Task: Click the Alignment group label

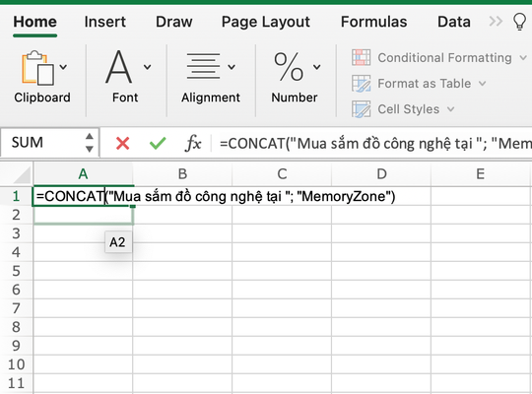Action: 211,98
